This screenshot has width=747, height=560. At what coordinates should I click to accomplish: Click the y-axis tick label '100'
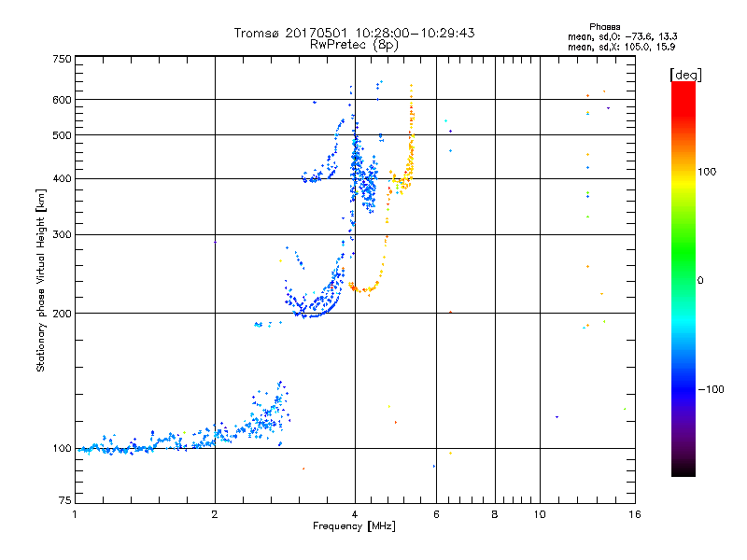(x=62, y=449)
